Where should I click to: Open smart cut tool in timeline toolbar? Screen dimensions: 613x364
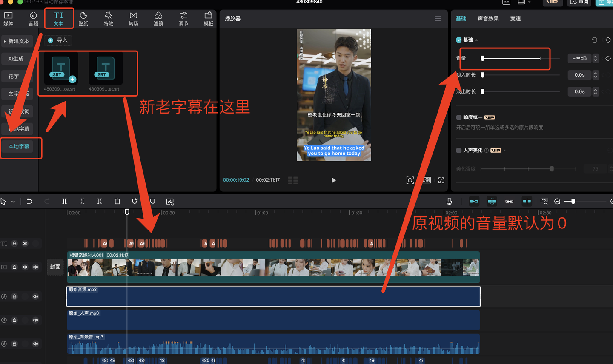click(170, 202)
